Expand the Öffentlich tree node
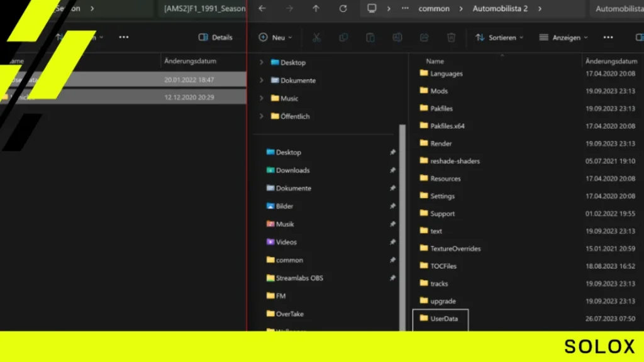 [261, 116]
